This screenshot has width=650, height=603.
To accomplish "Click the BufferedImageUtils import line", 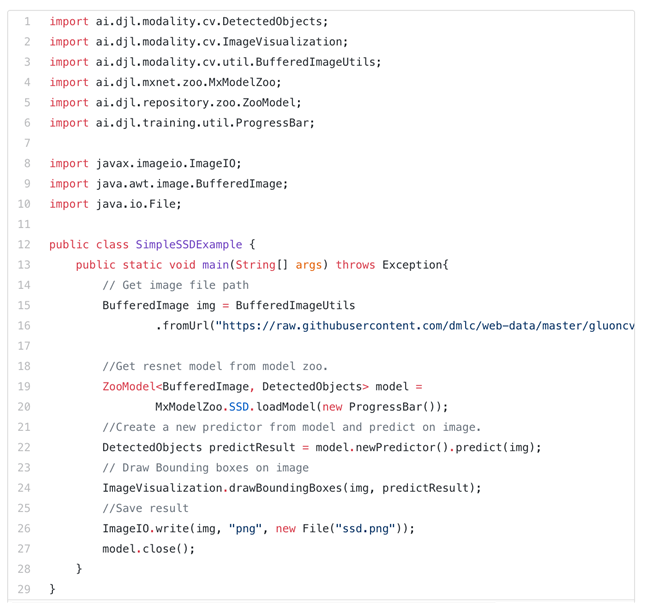I will 215,62.
